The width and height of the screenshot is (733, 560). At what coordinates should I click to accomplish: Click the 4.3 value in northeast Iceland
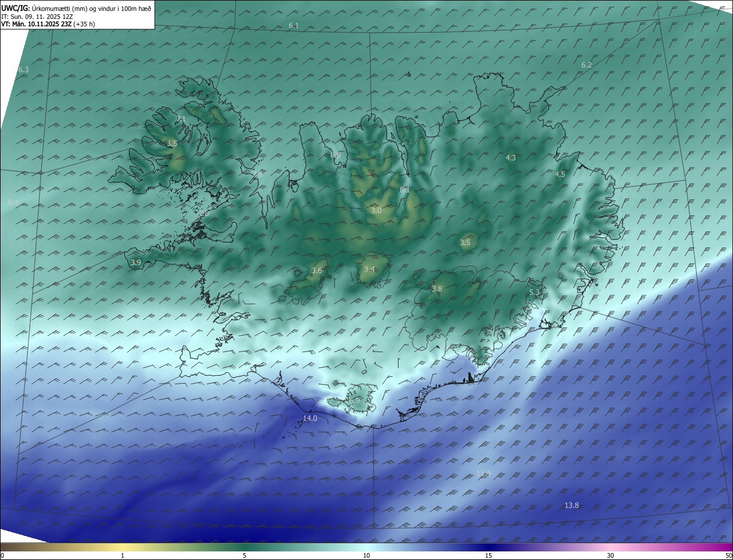511,157
